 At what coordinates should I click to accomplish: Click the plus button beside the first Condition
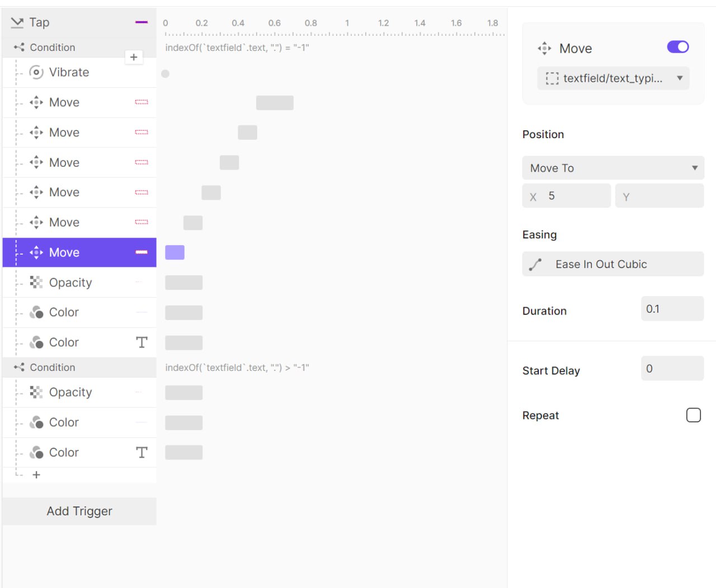click(134, 57)
